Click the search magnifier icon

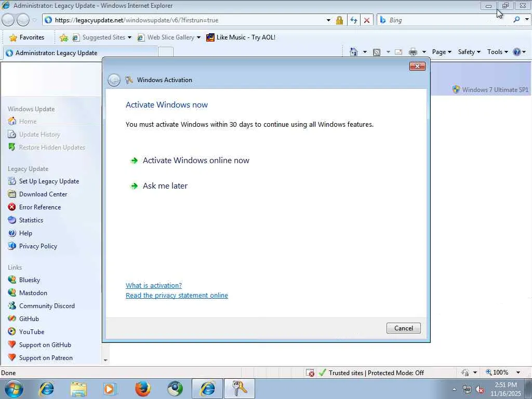point(516,20)
